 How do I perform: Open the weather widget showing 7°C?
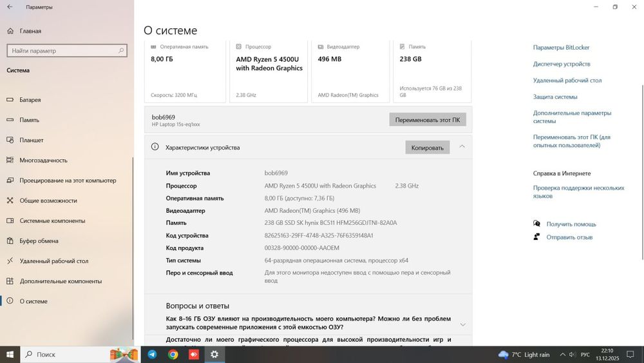pyautogui.click(x=524, y=355)
